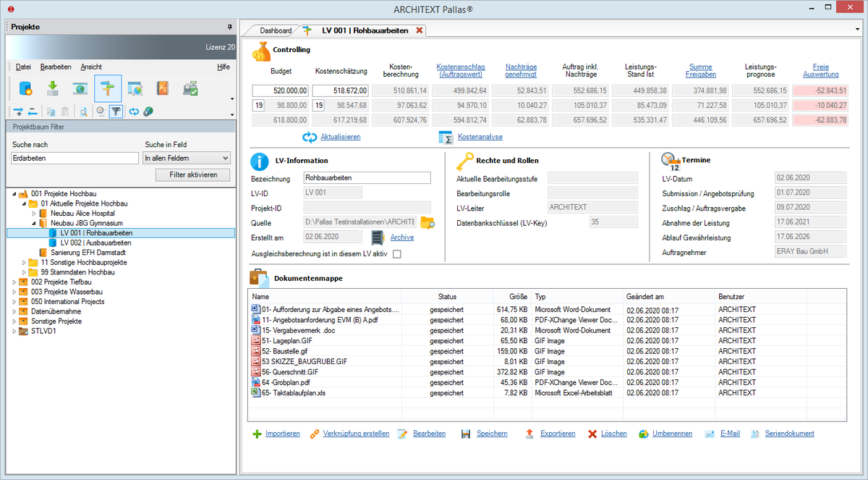Click the envelope E-Mail icon
868x480 pixels.
coord(710,434)
